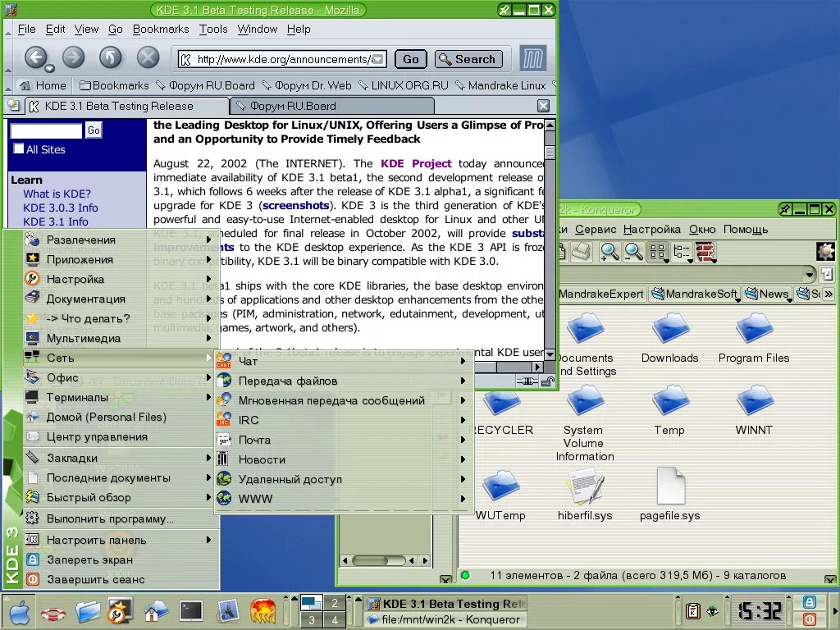The width and height of the screenshot is (840, 630).
Task: Click Mozilla vertical scrollbar down arrow
Action: tap(549, 354)
